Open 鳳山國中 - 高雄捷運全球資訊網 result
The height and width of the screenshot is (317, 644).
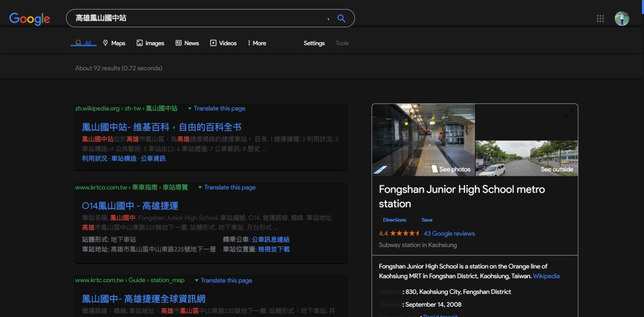143,299
